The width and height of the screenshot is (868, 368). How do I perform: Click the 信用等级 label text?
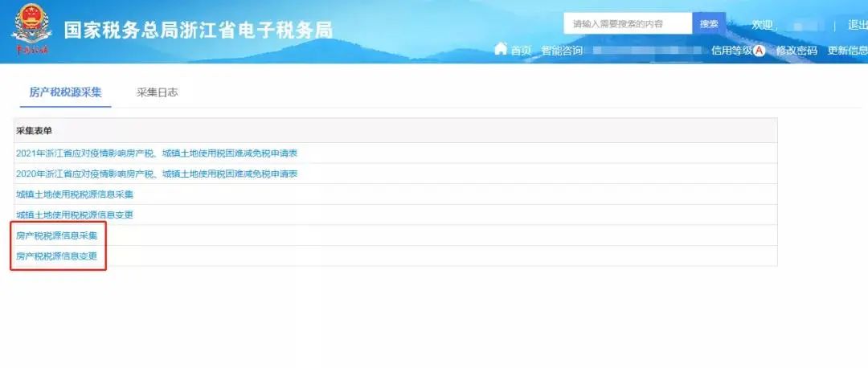coord(732,51)
